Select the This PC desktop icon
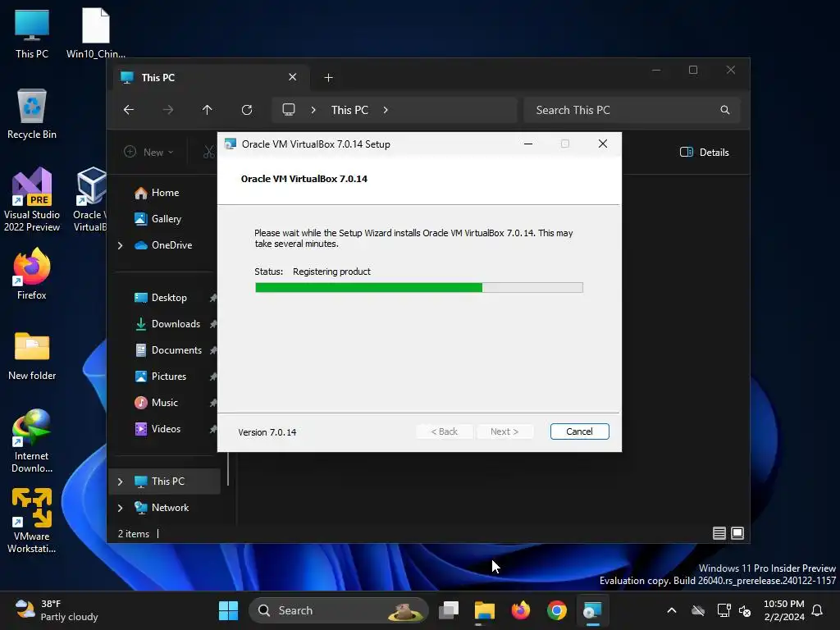840x630 pixels. (x=32, y=34)
